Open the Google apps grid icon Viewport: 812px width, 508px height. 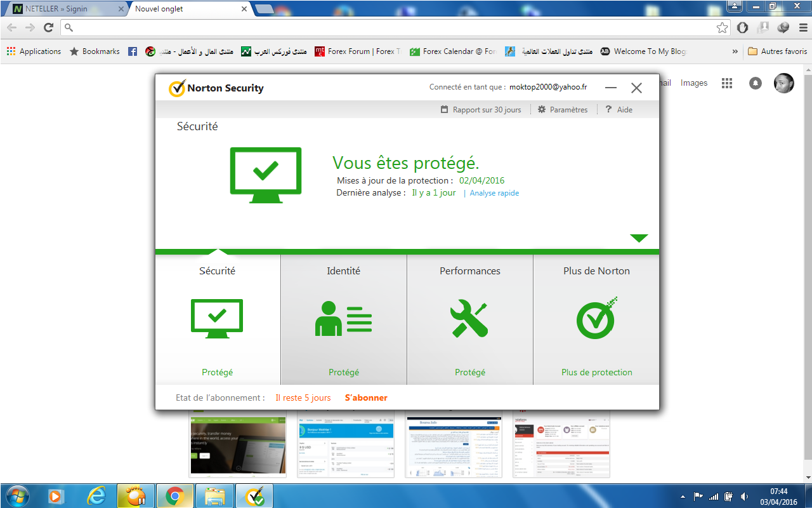point(727,83)
